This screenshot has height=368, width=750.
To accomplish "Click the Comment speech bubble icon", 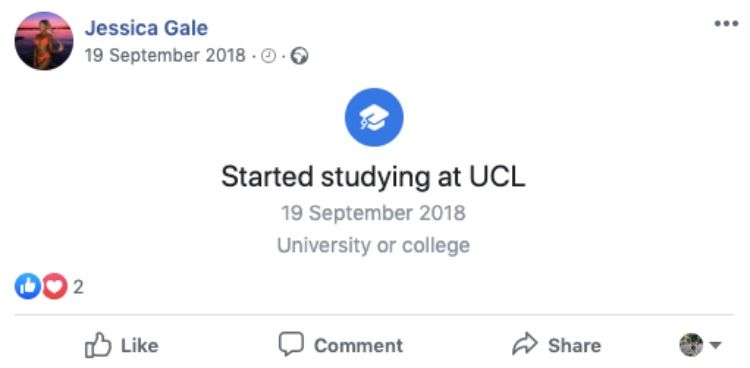I will [x=291, y=344].
